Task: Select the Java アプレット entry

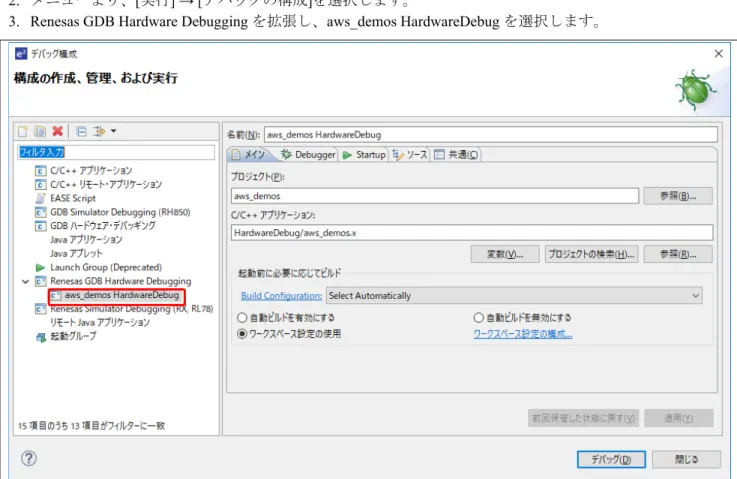Action: click(x=76, y=253)
